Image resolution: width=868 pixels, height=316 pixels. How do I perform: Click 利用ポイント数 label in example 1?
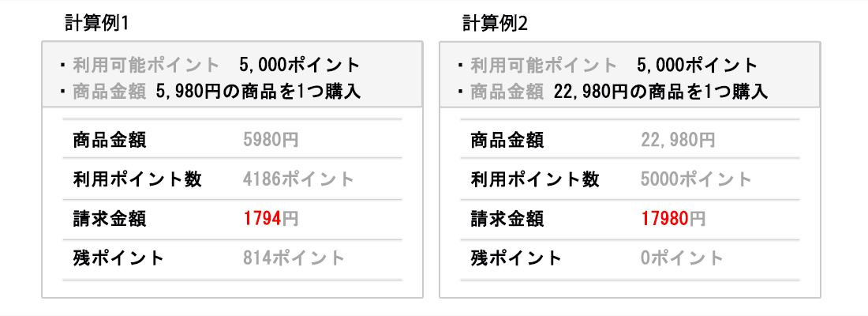click(x=137, y=179)
